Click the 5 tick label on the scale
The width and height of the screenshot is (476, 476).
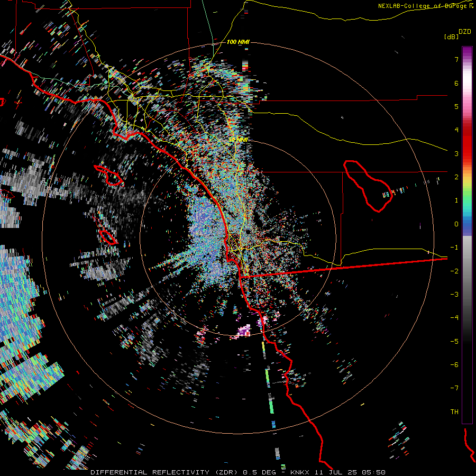pyautogui.click(x=456, y=107)
